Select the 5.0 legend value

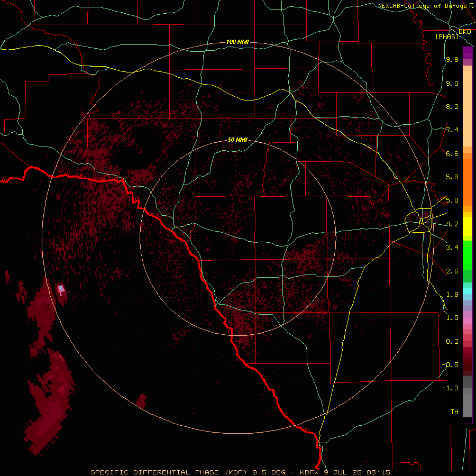tap(452, 200)
